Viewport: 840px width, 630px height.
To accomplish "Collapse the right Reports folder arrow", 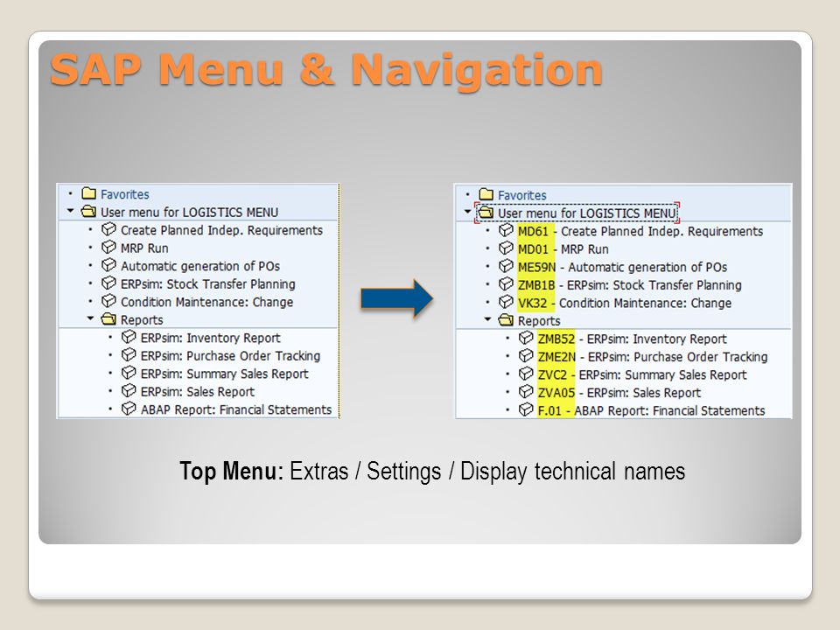I will pos(487,320).
